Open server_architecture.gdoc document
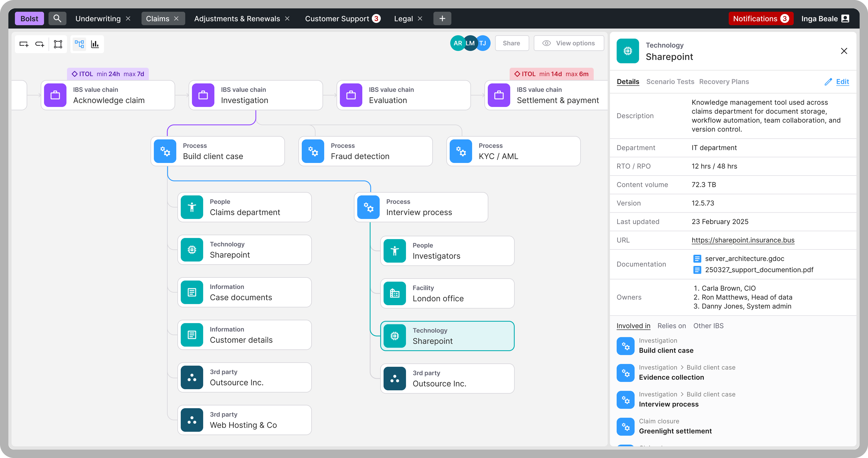This screenshot has height=458, width=868. (x=744, y=258)
